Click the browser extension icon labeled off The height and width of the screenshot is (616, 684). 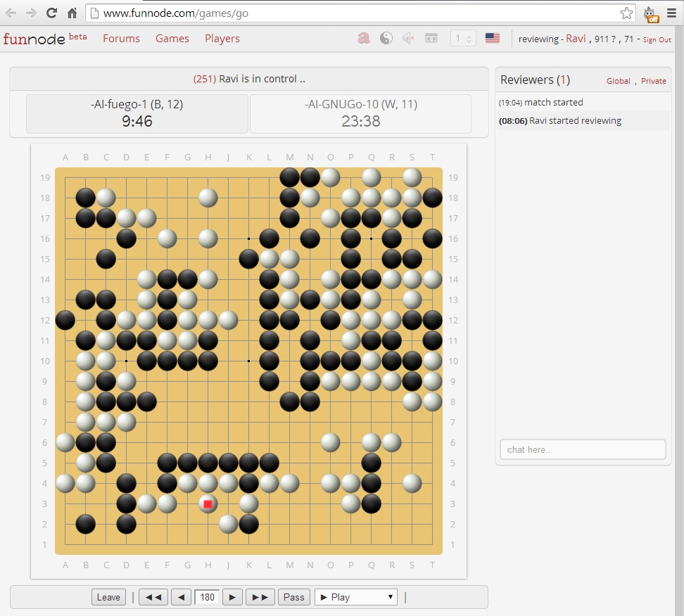(x=651, y=13)
